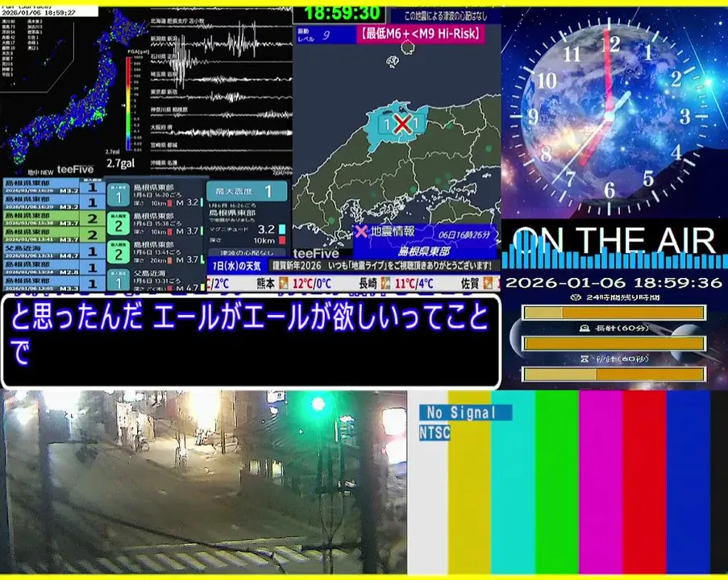Image resolution: width=728 pixels, height=580 pixels.
Task: Select the 島根県東部 15:38 M3.7 green row
Action: 54,218
